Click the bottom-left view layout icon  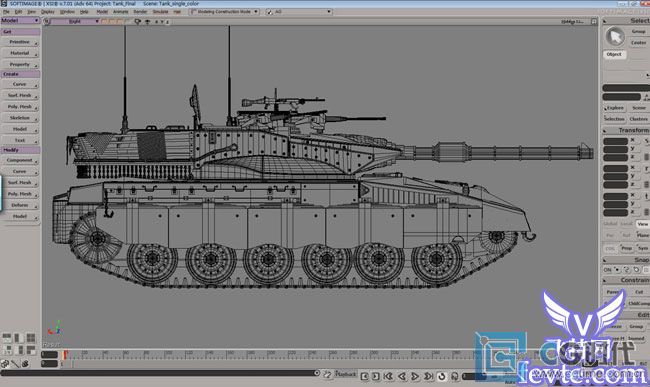(7, 350)
